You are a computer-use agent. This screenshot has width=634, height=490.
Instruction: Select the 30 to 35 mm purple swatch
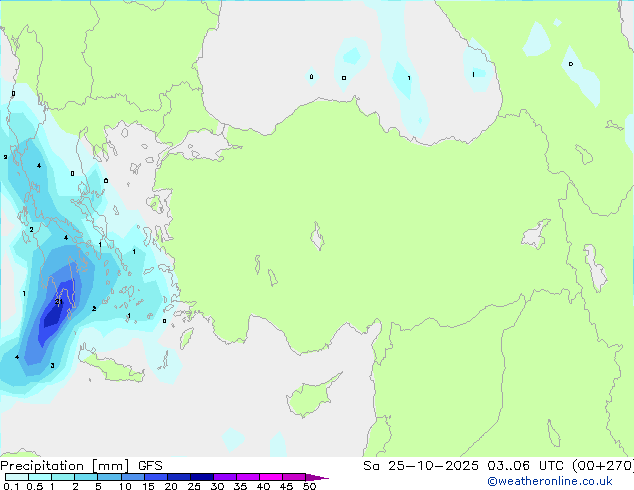coord(224,477)
